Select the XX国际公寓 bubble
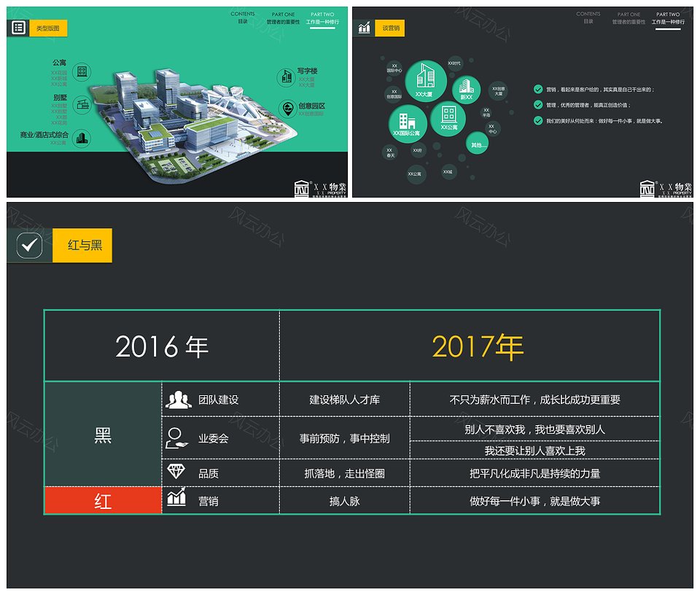Screen dimensions: 700x595 tap(407, 124)
